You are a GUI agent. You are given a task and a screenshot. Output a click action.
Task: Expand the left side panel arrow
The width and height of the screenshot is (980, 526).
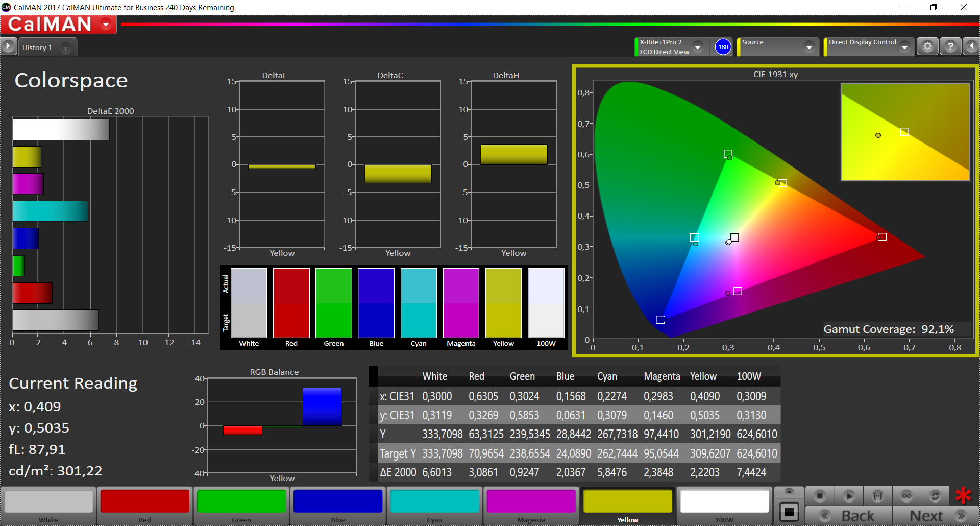point(8,47)
